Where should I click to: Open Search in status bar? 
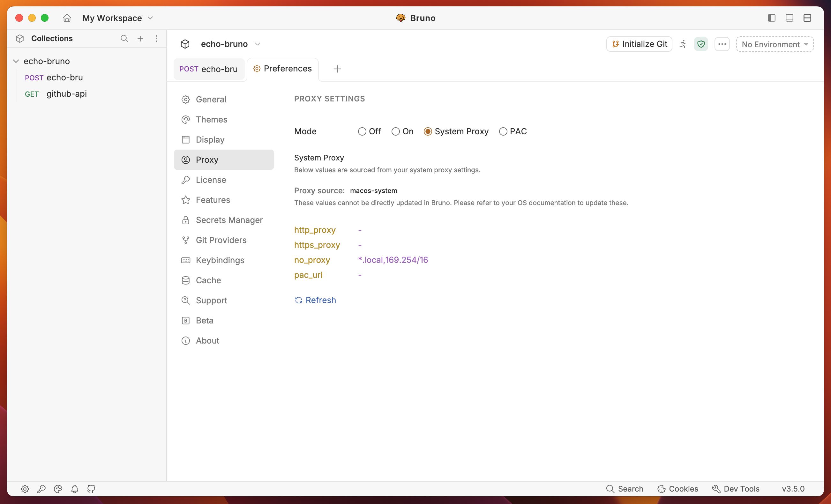point(625,489)
